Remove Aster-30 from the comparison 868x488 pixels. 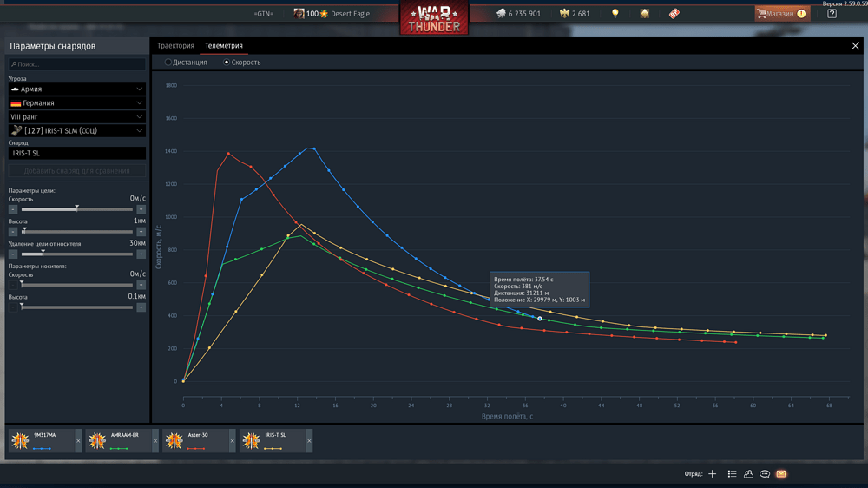(x=232, y=441)
